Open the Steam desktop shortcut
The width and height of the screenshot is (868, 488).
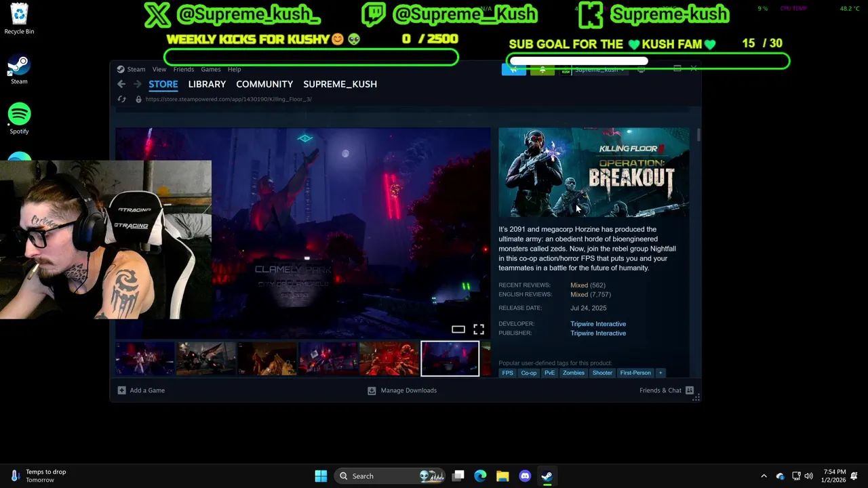pyautogui.click(x=19, y=69)
